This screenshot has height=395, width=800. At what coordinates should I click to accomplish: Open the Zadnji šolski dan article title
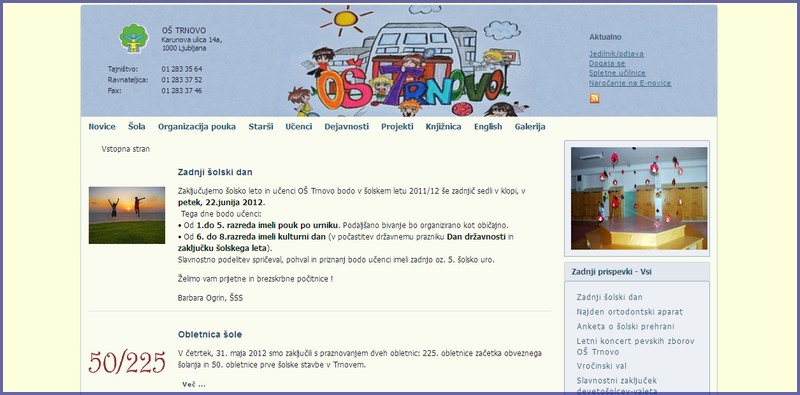pos(215,172)
